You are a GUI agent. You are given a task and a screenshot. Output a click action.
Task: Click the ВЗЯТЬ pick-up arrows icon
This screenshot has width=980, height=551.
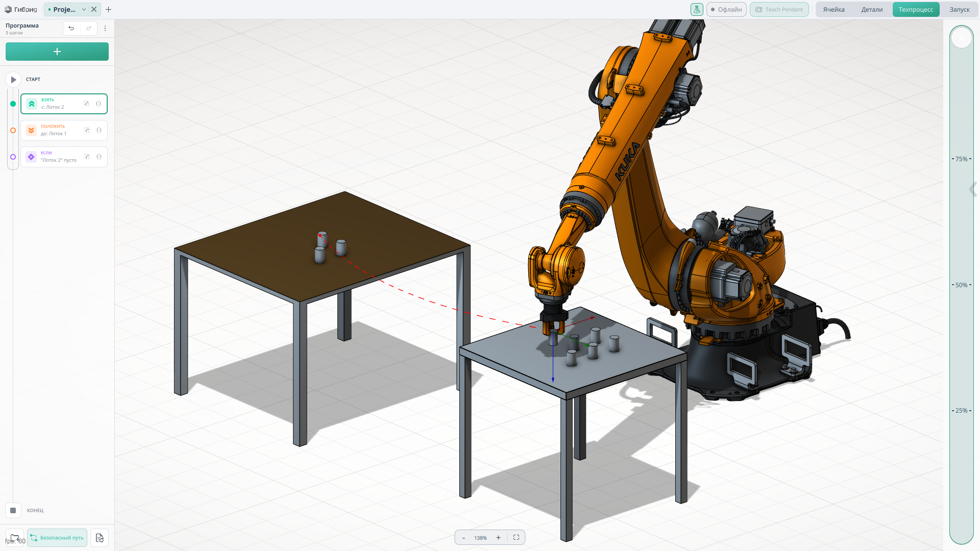click(32, 104)
